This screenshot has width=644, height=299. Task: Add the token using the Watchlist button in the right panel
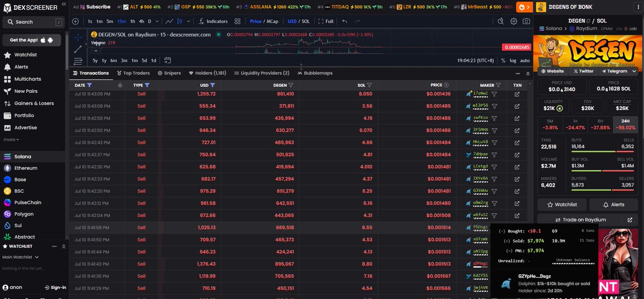561,205
